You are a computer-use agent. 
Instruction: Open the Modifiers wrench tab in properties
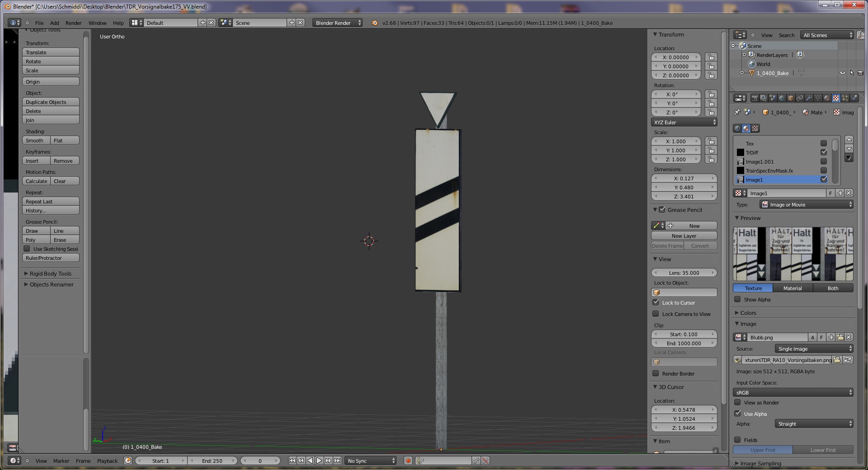(x=809, y=98)
